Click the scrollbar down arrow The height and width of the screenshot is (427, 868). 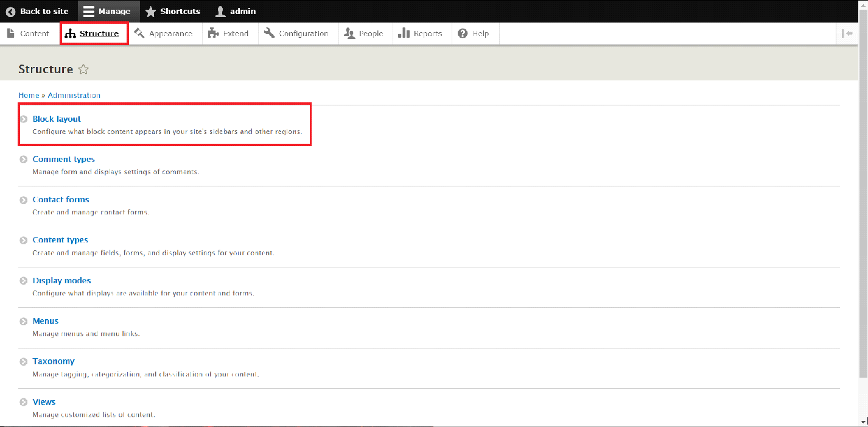[x=864, y=421]
